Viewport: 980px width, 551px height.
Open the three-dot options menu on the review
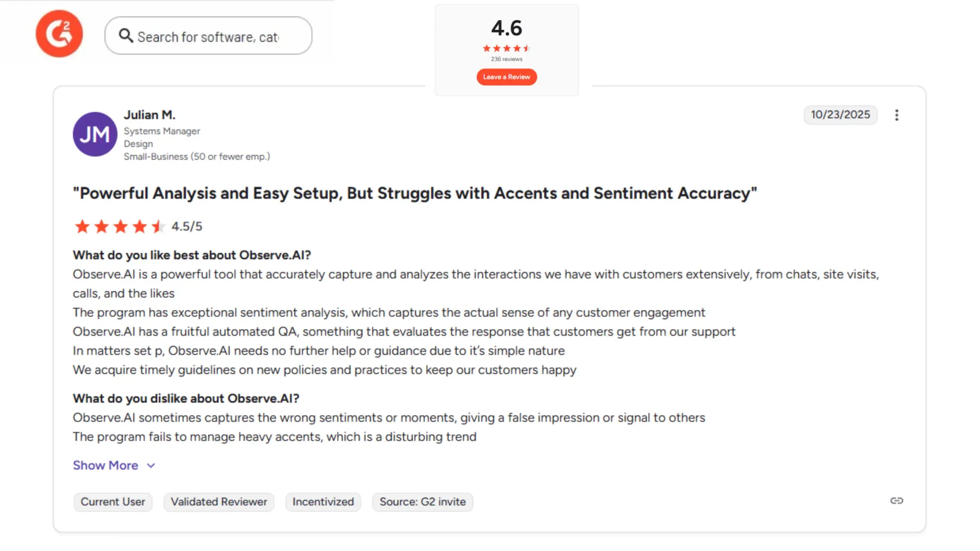897,115
